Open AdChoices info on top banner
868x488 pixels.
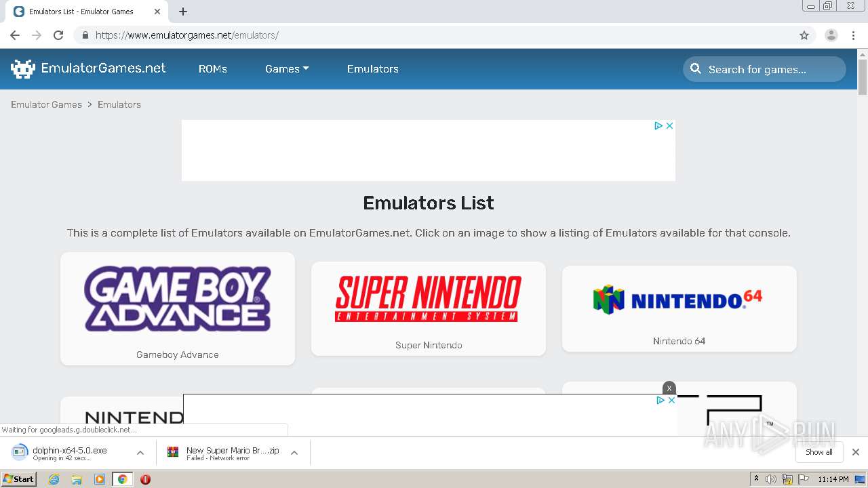(658, 125)
